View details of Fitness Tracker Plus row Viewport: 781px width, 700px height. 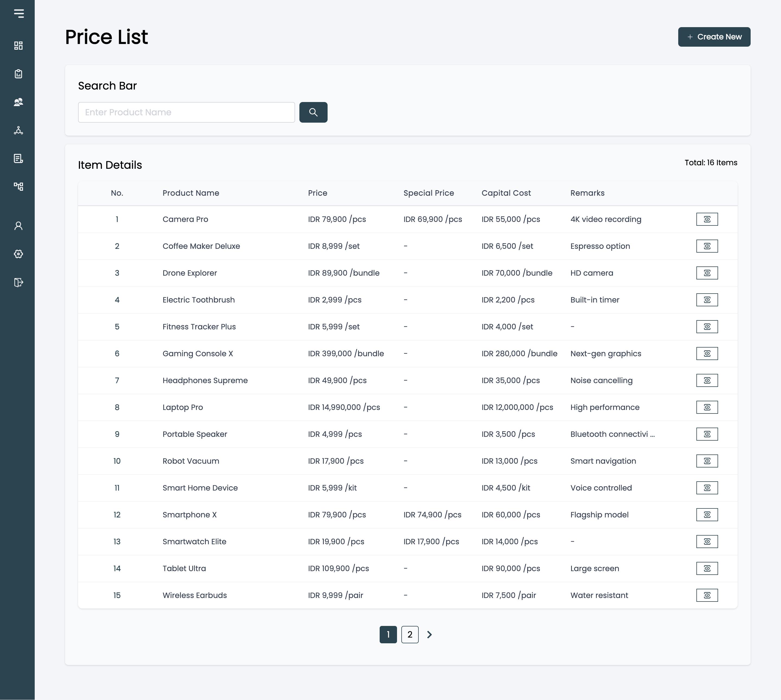point(707,327)
